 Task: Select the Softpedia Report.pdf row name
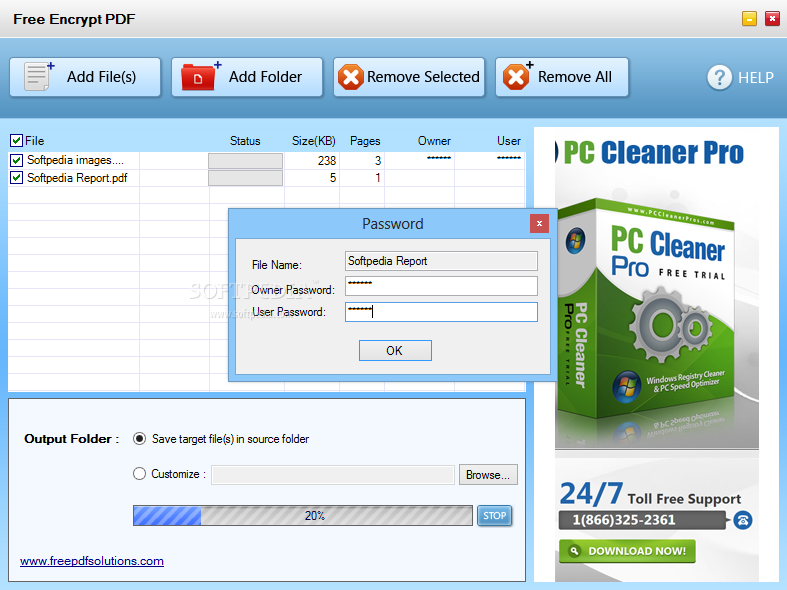click(x=77, y=178)
